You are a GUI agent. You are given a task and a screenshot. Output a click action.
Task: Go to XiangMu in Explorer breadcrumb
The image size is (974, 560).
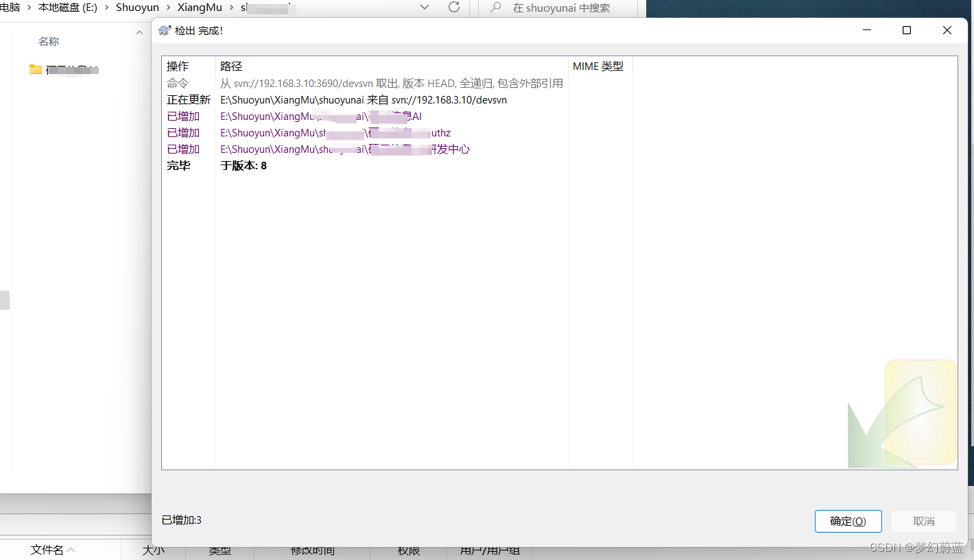point(200,8)
